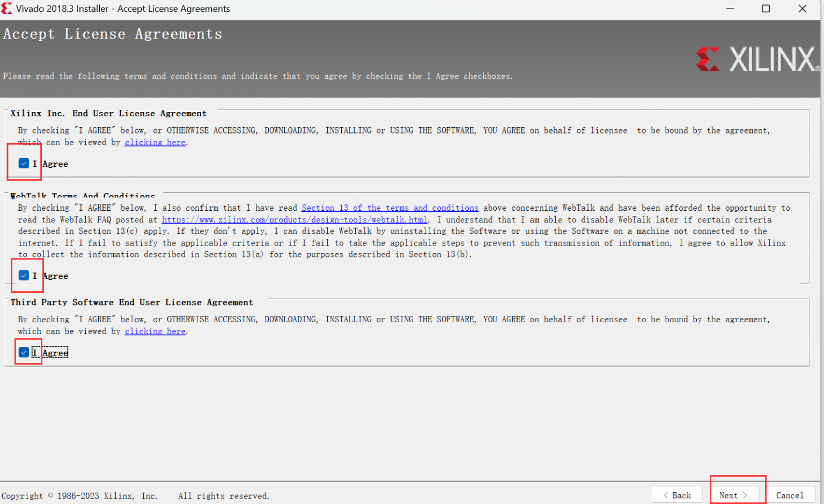Click the "Please read the following terms" instruction text
Screen dimensions: 824x504
(257, 76)
